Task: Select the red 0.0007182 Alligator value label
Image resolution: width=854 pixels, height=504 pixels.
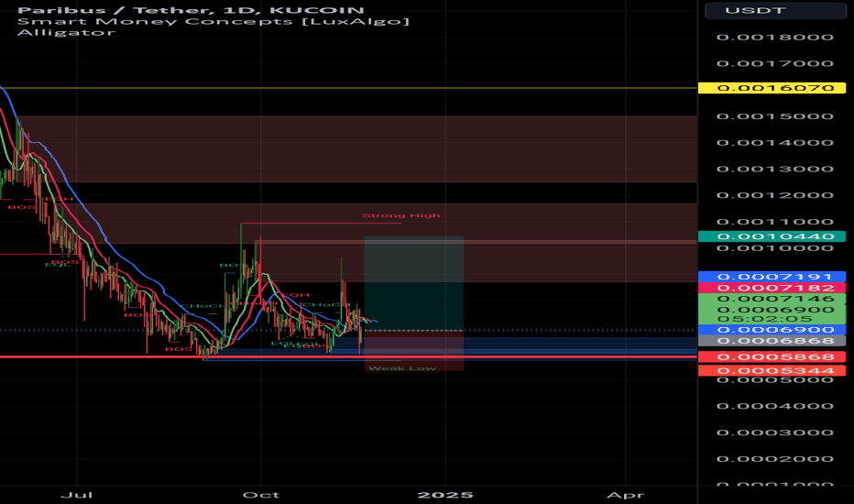Action: (772, 288)
